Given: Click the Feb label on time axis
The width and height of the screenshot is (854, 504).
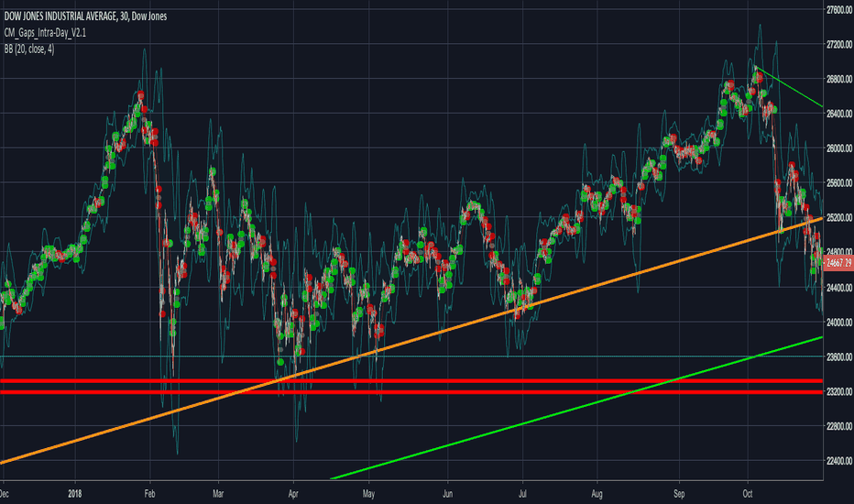Looking at the screenshot, I should [149, 494].
